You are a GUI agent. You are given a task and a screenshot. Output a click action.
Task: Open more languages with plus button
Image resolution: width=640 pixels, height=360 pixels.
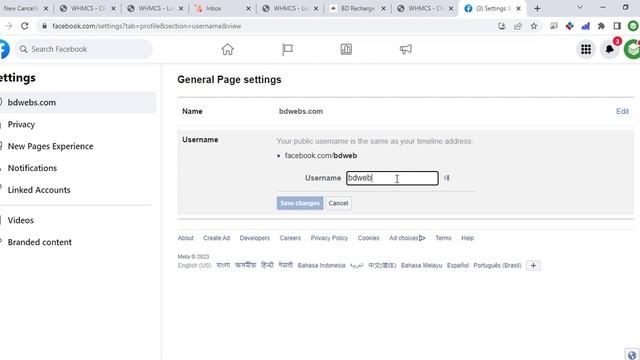pos(533,266)
